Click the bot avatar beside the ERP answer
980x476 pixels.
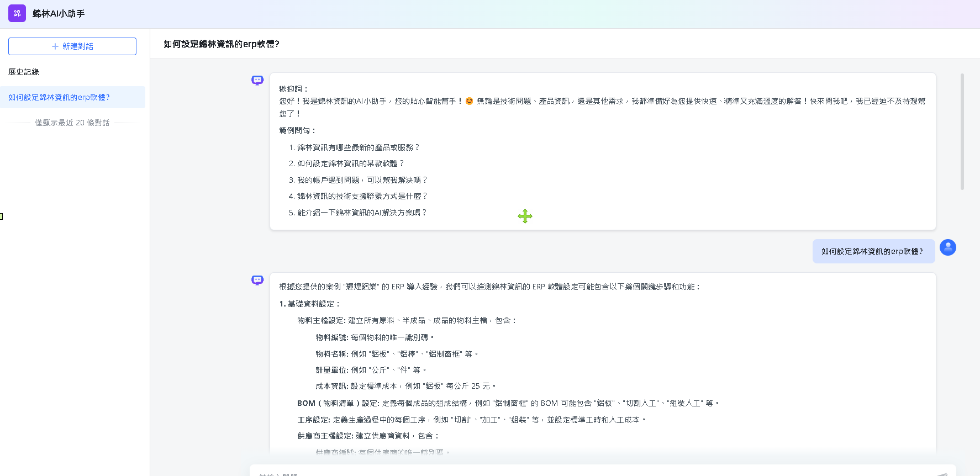point(257,280)
